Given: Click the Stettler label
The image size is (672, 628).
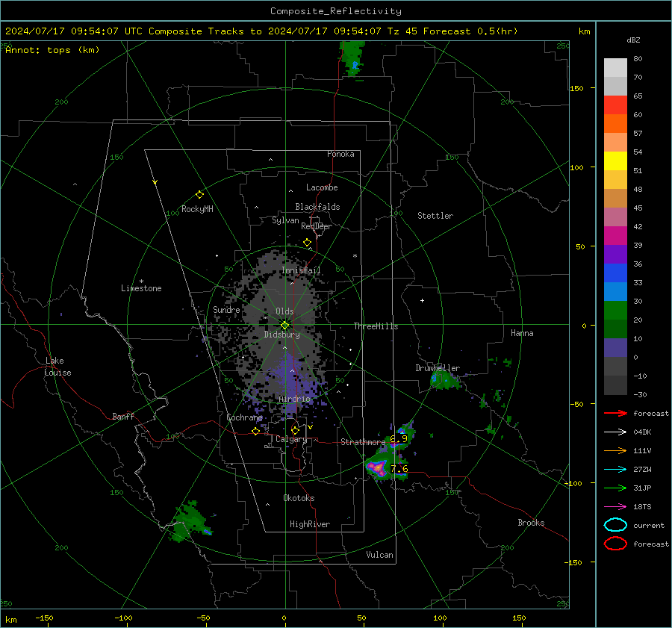Looking at the screenshot, I should click(435, 216).
